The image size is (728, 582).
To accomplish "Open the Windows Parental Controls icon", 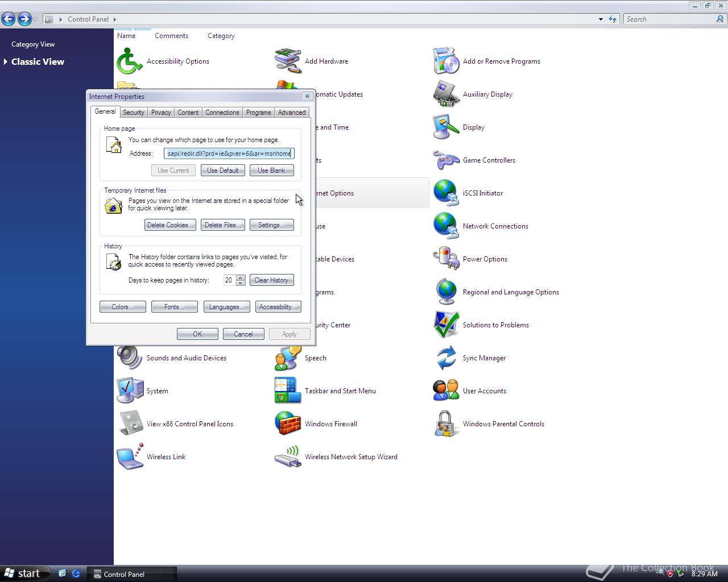I will [x=446, y=424].
